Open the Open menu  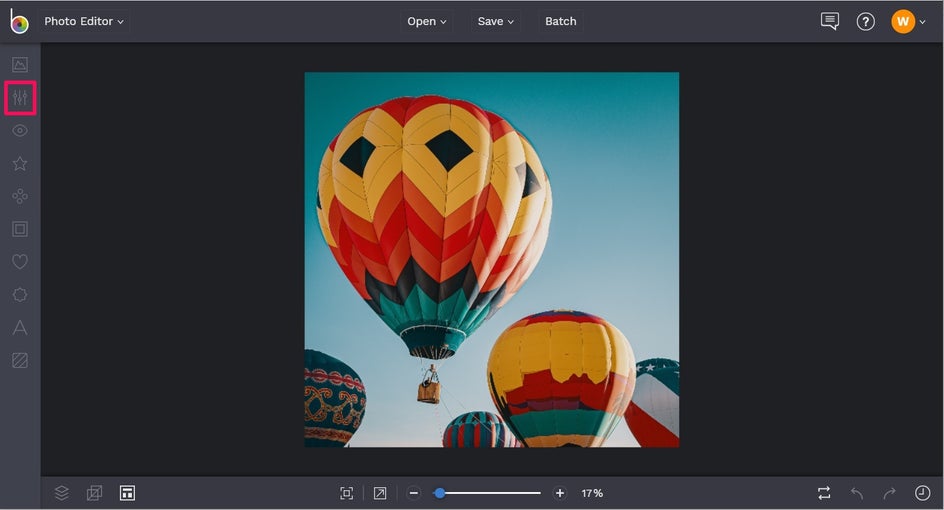(426, 21)
